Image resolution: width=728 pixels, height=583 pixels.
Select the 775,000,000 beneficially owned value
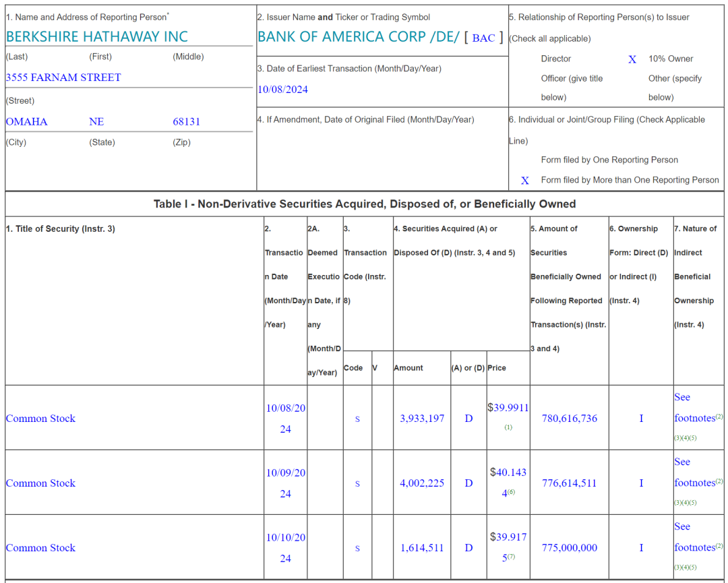point(569,548)
